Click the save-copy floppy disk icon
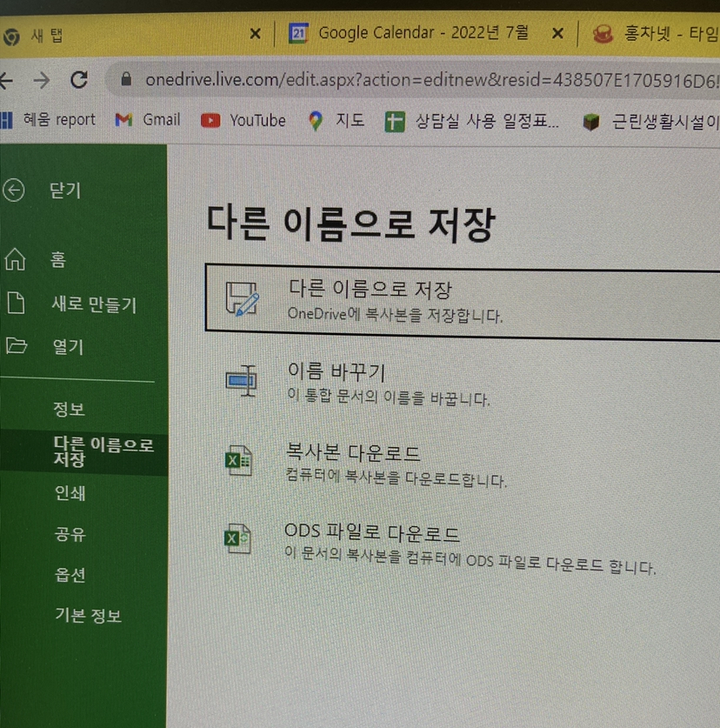 click(x=241, y=298)
